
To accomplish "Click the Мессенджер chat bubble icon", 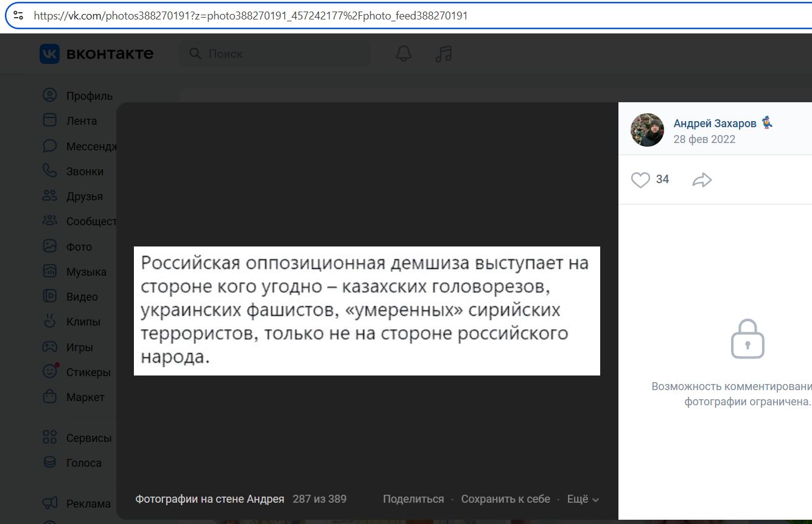I will pyautogui.click(x=49, y=146).
